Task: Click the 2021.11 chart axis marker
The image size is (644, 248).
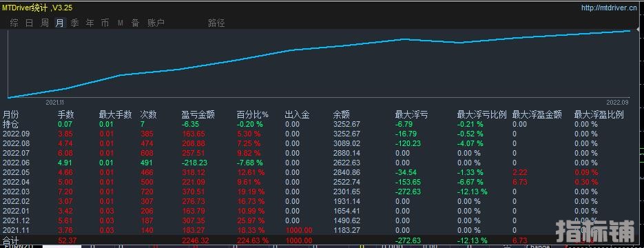Action: point(54,102)
